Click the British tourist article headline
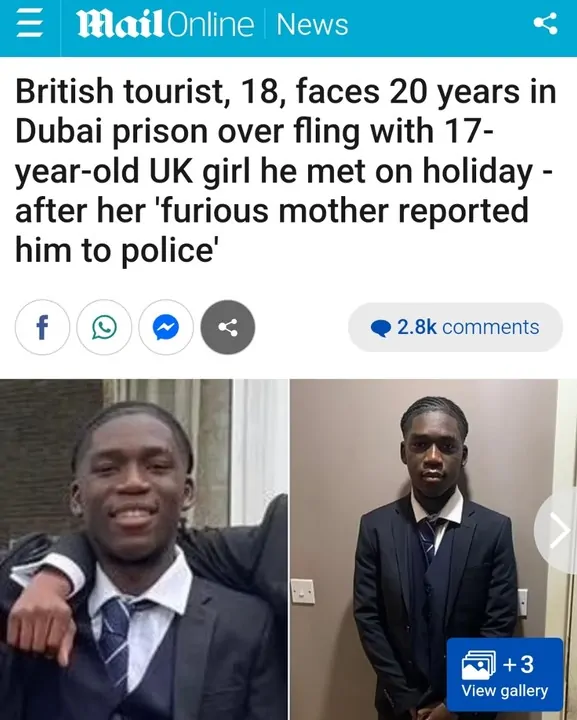This screenshot has height=720, width=577. 286,171
